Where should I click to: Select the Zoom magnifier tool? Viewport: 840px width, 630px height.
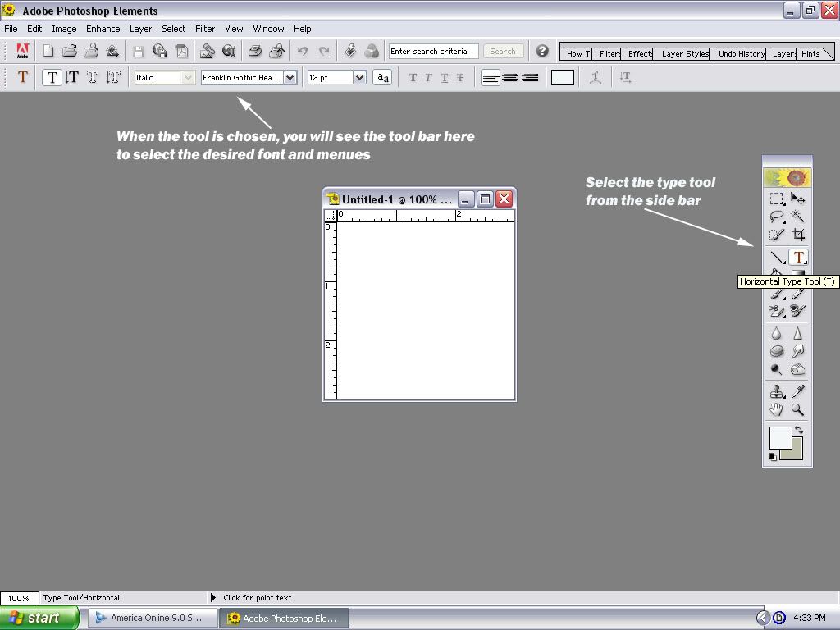[x=797, y=410]
